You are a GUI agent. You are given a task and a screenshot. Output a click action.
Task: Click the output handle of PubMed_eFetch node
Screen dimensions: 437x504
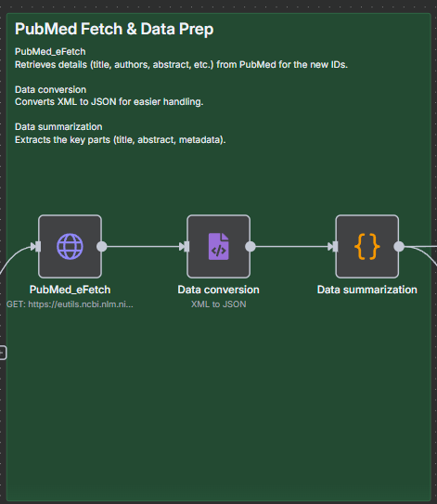(102, 247)
